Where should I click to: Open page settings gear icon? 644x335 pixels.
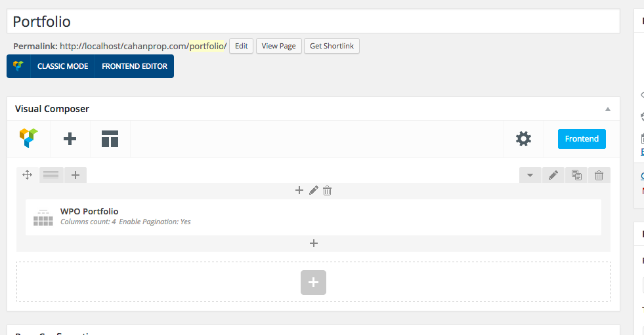(x=523, y=138)
